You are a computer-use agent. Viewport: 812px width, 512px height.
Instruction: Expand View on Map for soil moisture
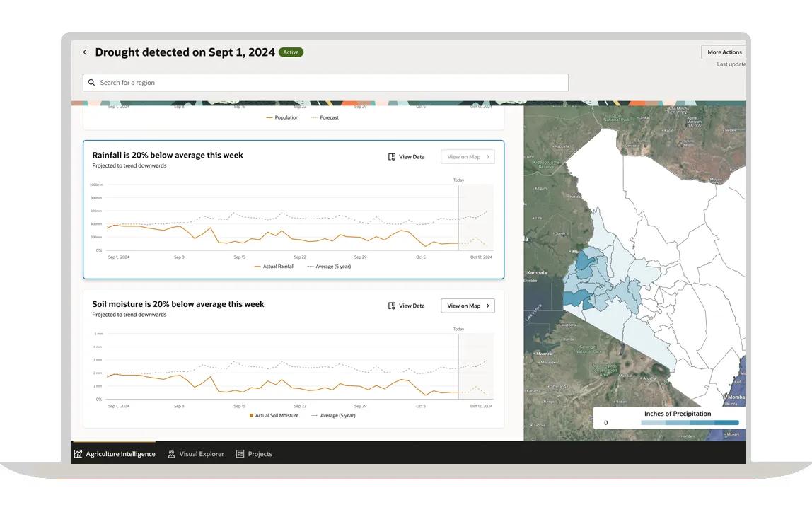click(467, 306)
